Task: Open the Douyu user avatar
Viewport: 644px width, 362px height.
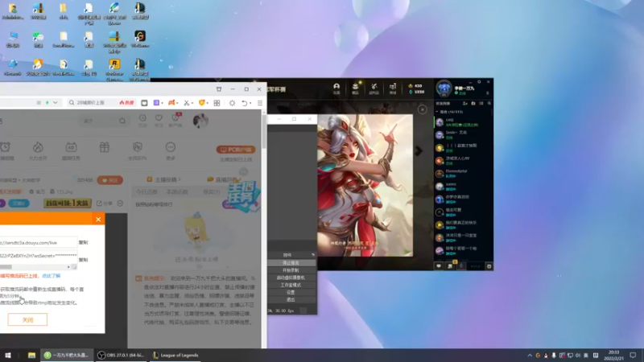Action: [x=200, y=121]
